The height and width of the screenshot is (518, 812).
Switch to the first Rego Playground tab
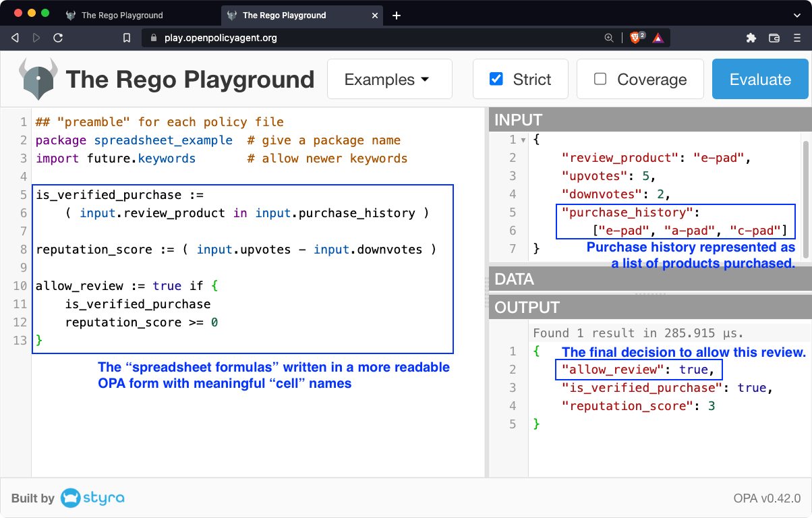(x=139, y=16)
